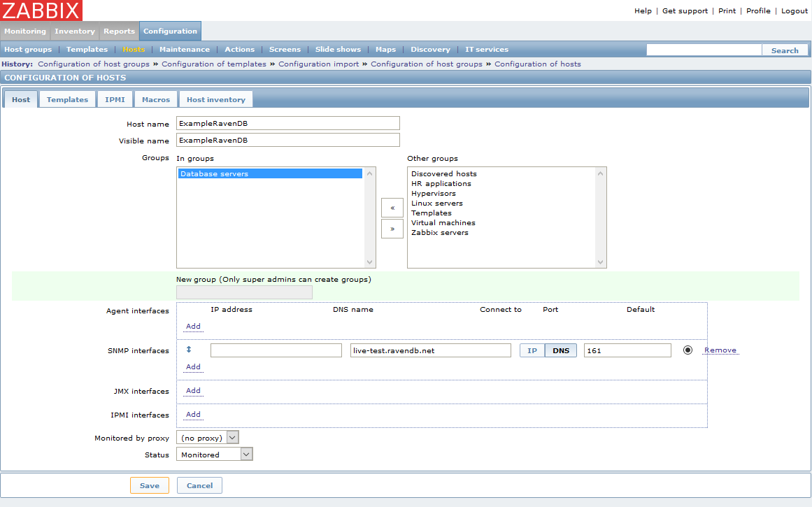Viewport: 812px width, 507px height.
Task: Open Maps configuration
Action: (385, 49)
